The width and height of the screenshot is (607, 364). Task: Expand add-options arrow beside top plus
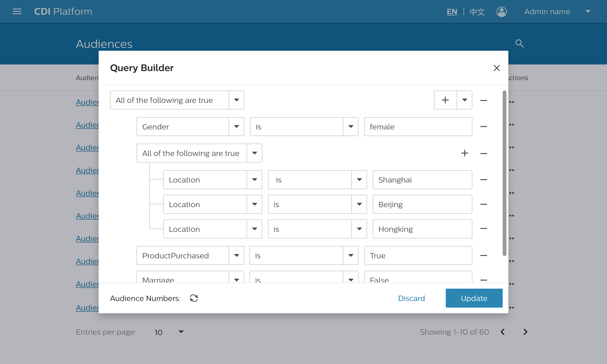464,100
